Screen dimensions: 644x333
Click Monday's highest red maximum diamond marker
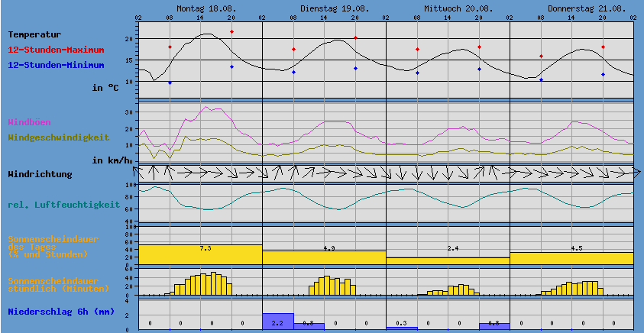231,32
